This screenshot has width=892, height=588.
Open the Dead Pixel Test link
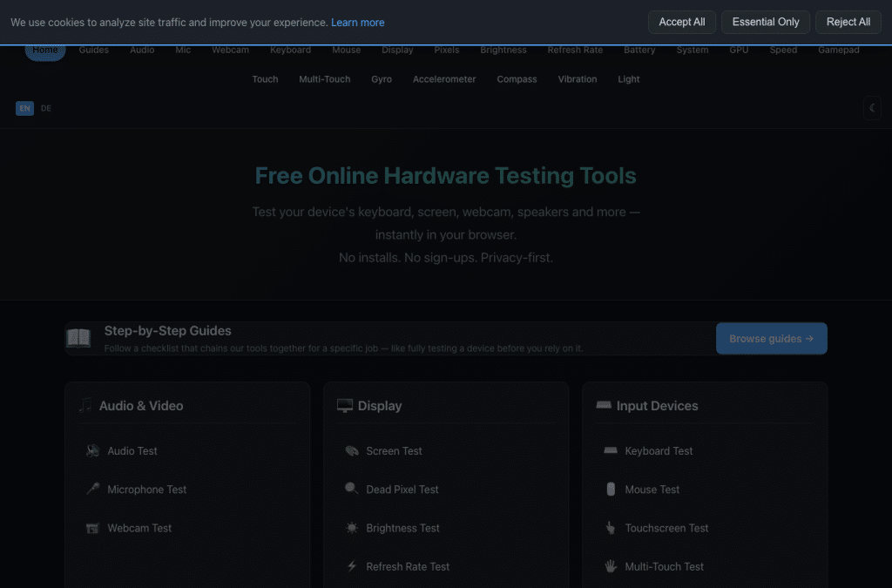point(402,489)
